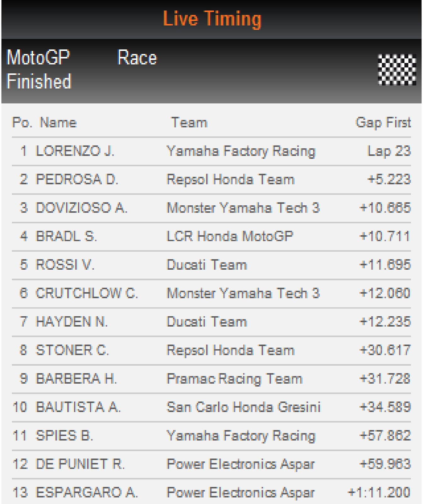The image size is (423, 504).
Task: Click the +1:11.200 gap of ESPARGARO A.
Action: [379, 492]
